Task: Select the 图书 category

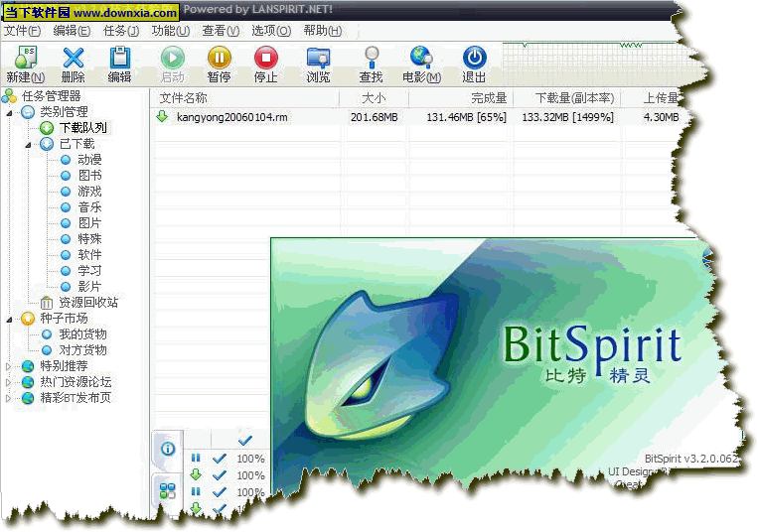Action: point(89,176)
